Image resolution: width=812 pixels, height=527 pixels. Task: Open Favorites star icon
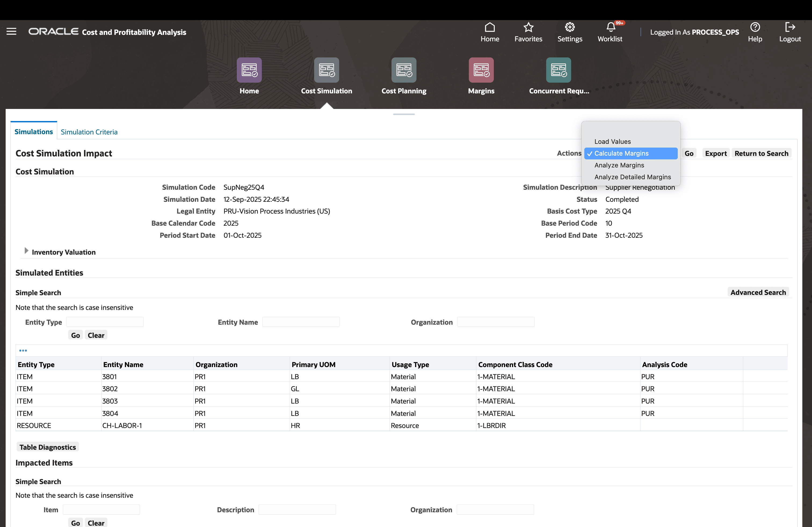[528, 27]
